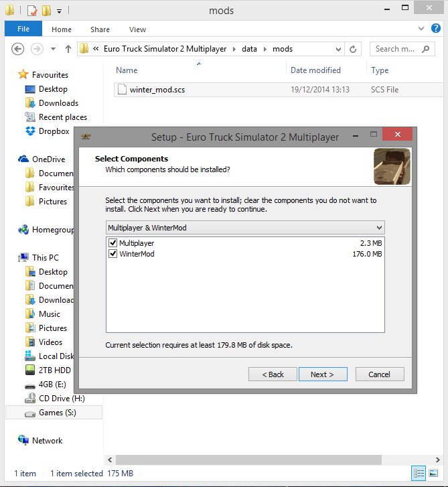Click the mods breadcrumb segment
This screenshot has width=448, height=487.
point(283,49)
